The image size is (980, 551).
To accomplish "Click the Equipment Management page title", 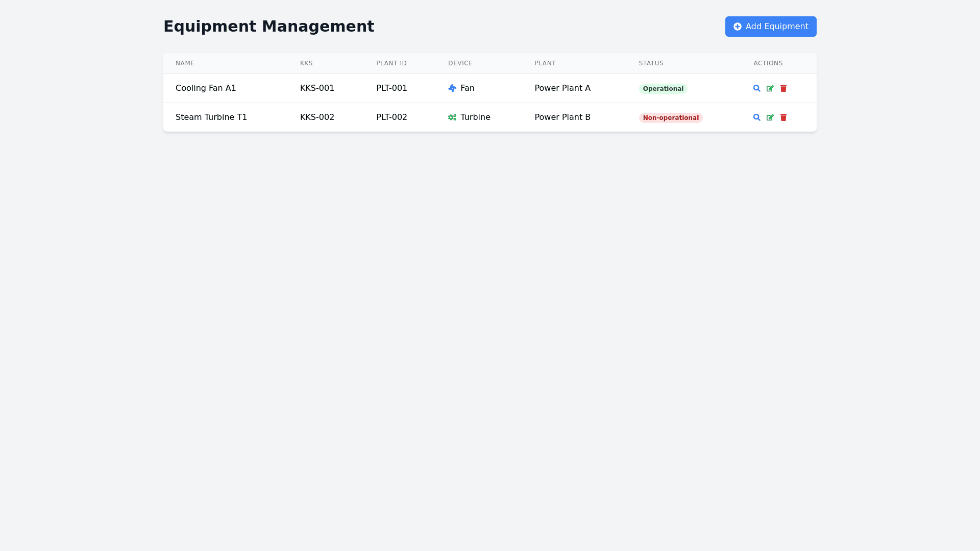I will pos(269,26).
